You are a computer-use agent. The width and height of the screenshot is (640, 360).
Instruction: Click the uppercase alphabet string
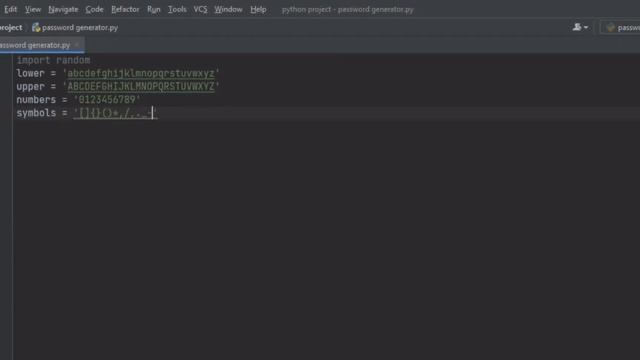coord(141,87)
